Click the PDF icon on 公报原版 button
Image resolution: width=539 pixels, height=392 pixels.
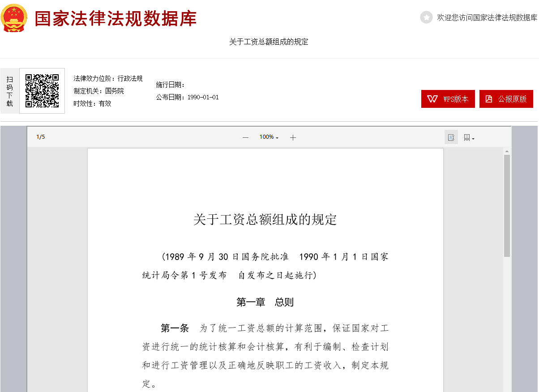coord(490,99)
